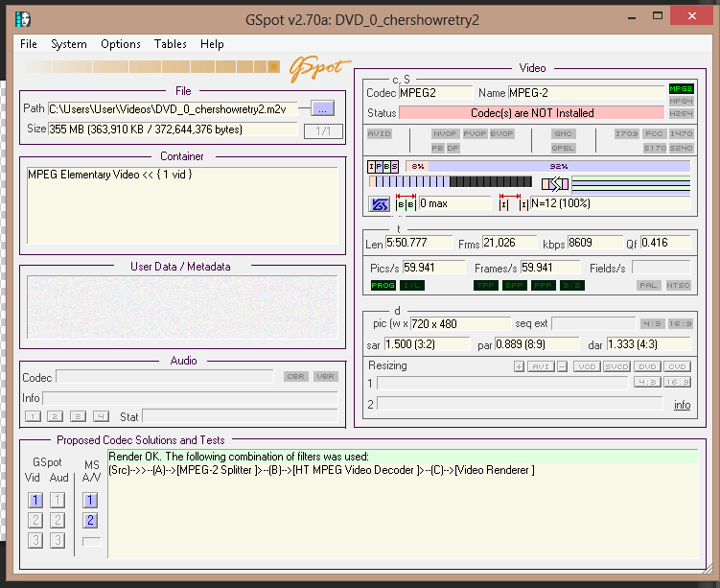Open the Options menu
720x588 pixels.
point(121,44)
